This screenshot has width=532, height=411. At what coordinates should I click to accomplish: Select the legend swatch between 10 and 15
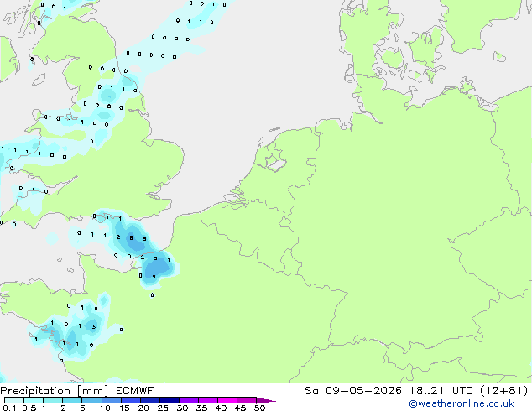click(111, 400)
